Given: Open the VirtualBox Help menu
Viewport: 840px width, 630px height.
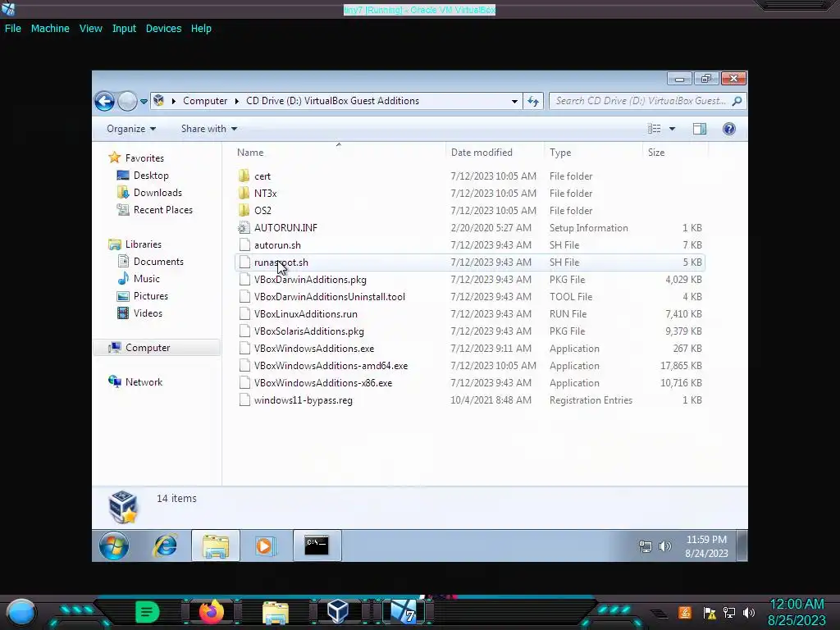Looking at the screenshot, I should [201, 29].
